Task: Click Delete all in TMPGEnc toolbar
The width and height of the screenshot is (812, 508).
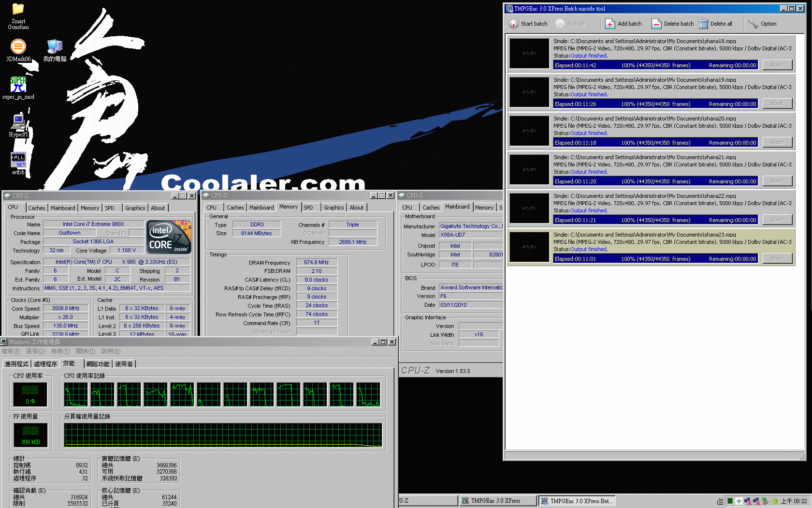Action: point(715,24)
